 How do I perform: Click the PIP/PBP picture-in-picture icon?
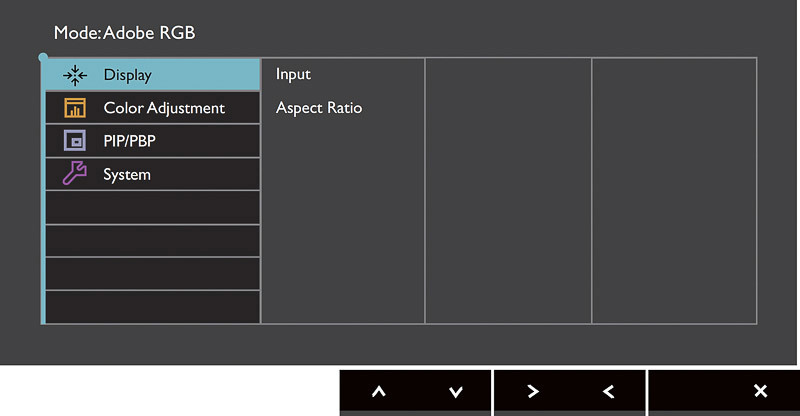(75, 141)
